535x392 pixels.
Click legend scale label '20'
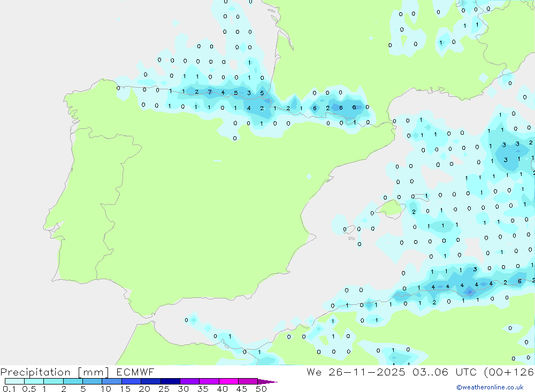click(x=144, y=389)
